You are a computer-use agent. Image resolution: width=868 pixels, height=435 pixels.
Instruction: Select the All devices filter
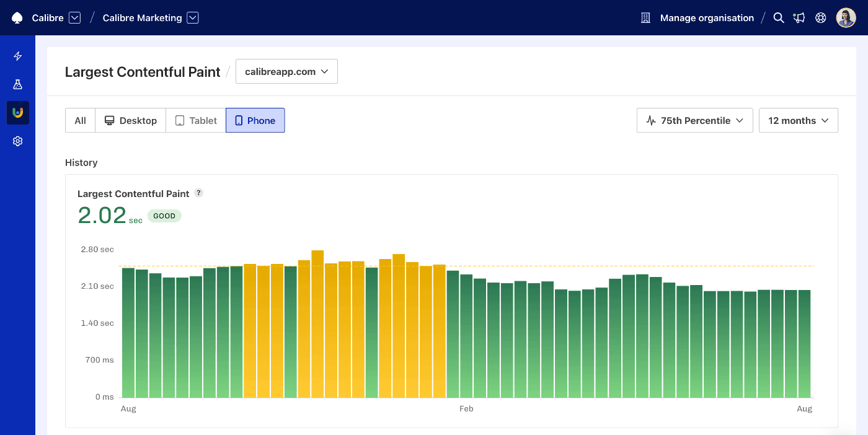click(80, 120)
